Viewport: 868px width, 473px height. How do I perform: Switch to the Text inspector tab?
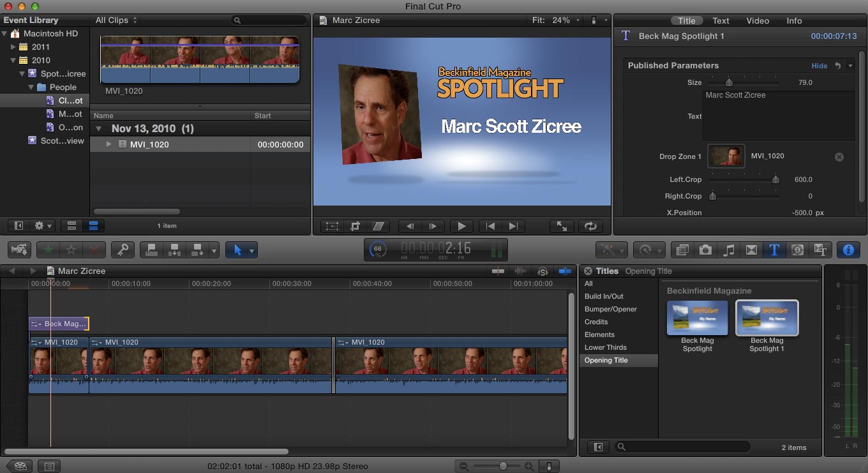pos(721,20)
